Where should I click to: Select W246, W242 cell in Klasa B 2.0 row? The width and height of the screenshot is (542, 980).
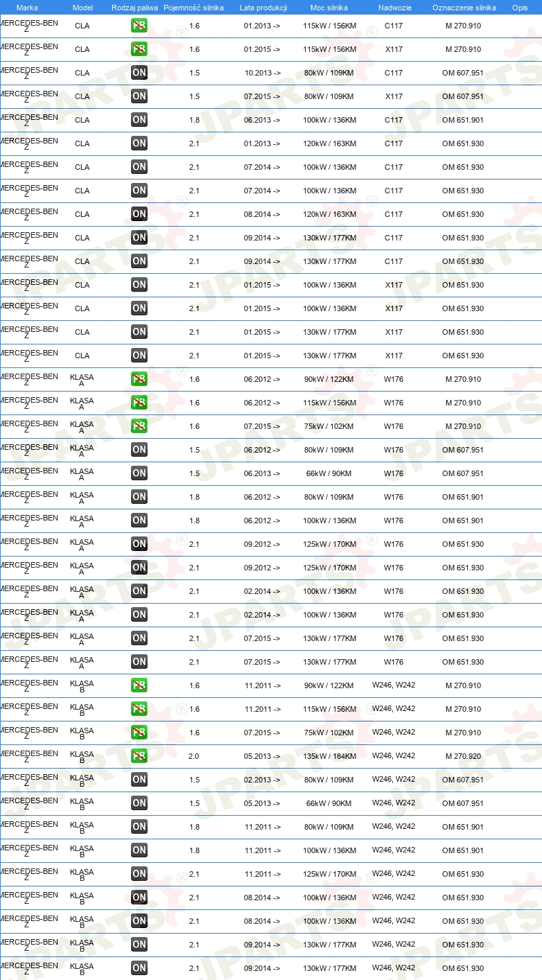point(394,755)
